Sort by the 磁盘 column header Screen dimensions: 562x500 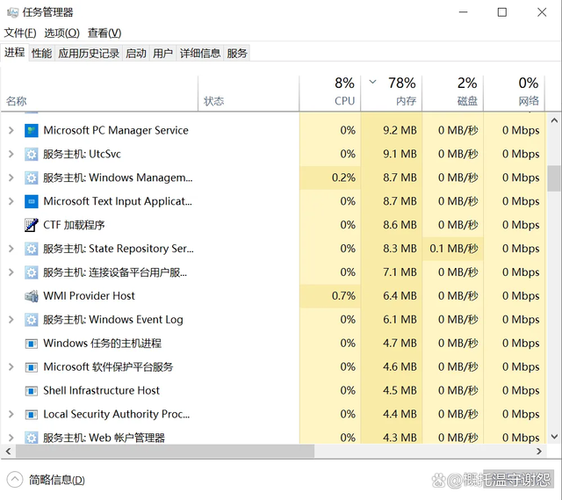click(453, 93)
